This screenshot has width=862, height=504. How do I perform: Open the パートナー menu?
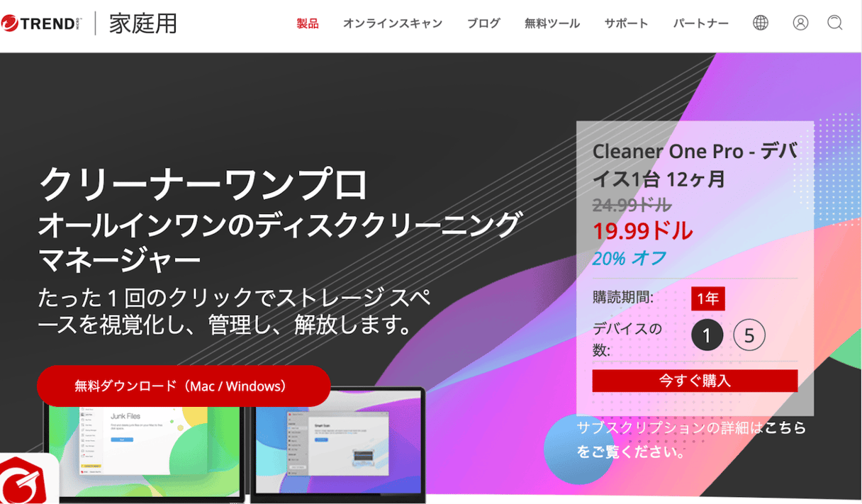click(x=700, y=23)
